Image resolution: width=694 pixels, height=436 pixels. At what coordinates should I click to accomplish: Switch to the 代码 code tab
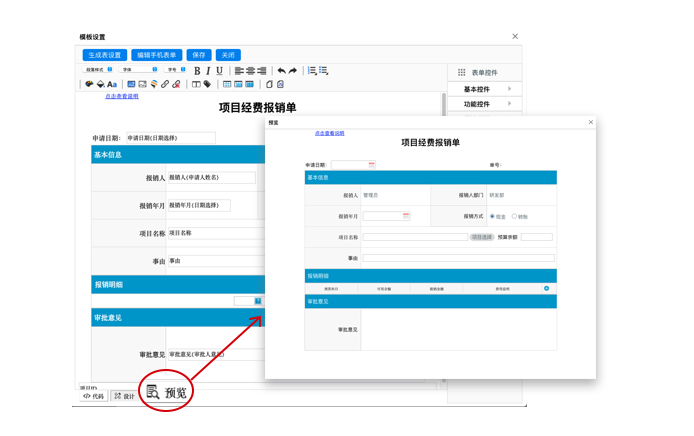[x=93, y=396]
